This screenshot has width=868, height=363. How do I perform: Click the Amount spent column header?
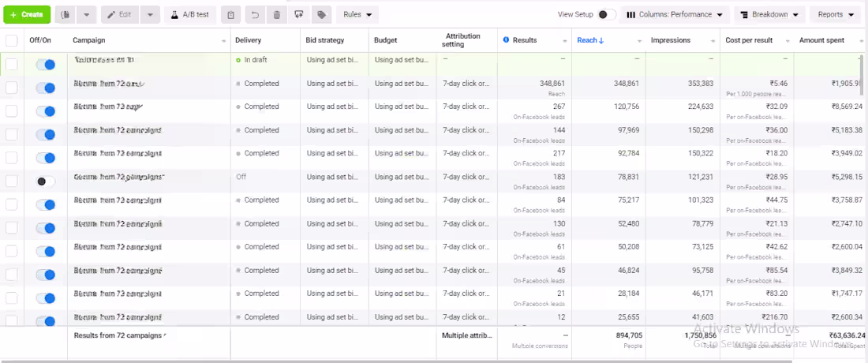click(x=821, y=40)
